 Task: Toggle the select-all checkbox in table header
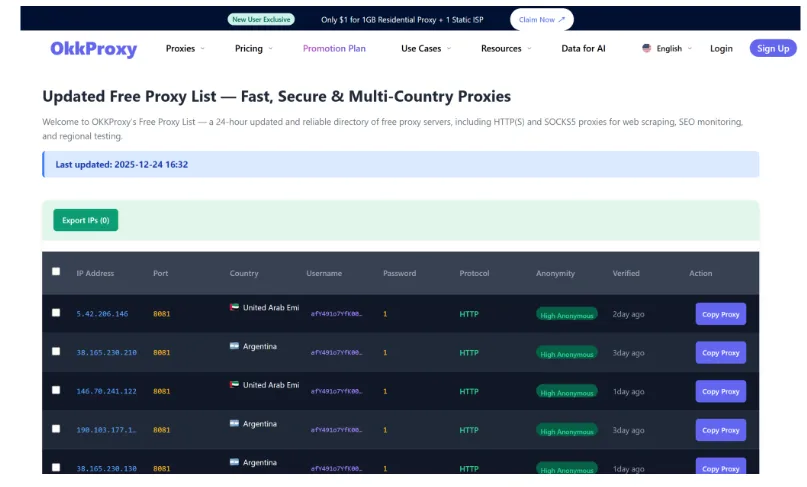pos(56,271)
